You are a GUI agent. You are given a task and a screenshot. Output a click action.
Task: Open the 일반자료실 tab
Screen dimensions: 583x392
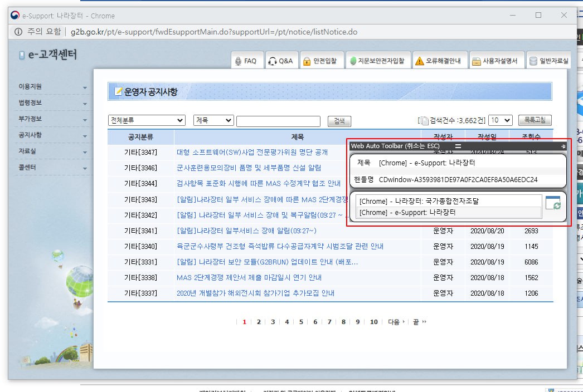point(549,61)
